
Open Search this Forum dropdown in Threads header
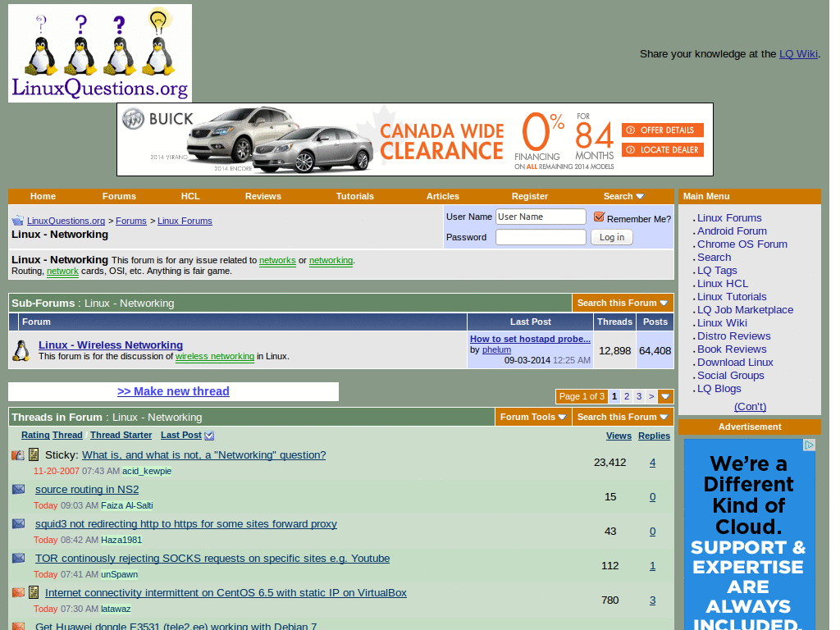623,417
